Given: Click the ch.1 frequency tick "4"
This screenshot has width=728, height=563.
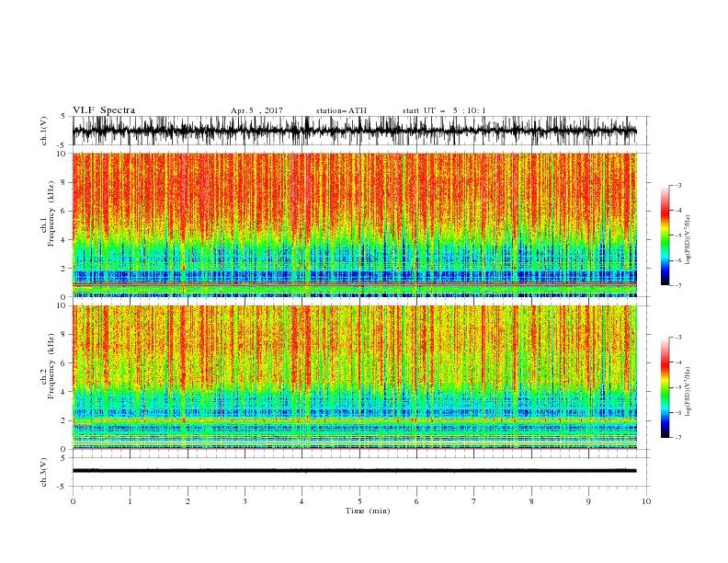Looking at the screenshot, I should tap(63, 240).
